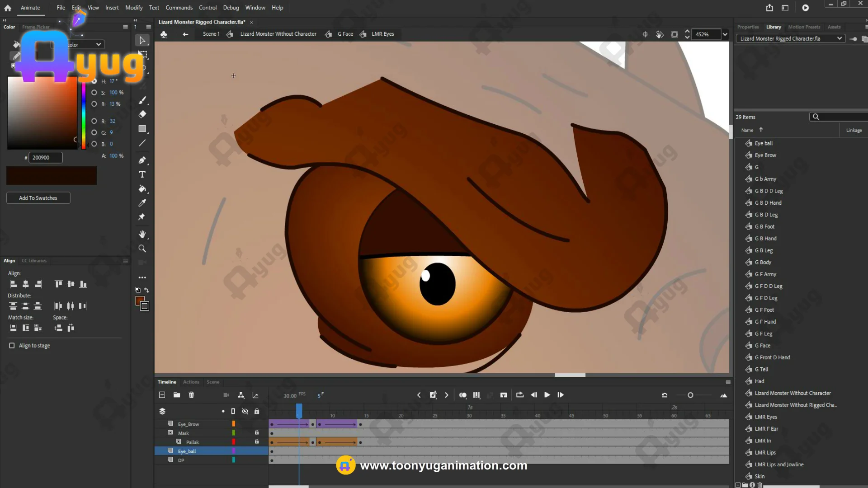Click the vertical hue slider strip

coord(84,113)
